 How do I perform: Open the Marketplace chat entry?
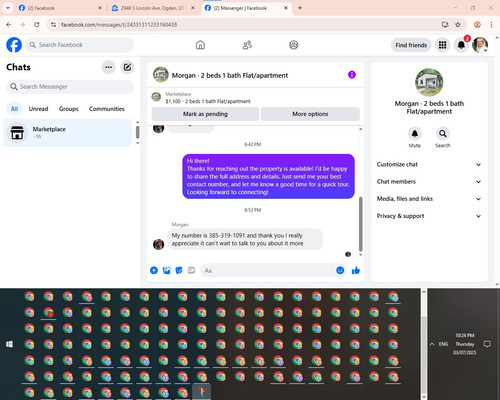[67, 133]
